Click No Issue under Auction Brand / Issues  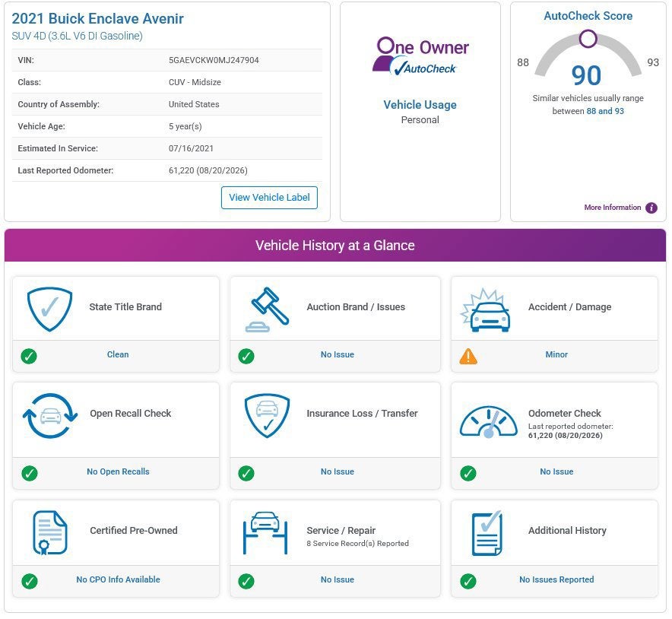[x=338, y=354]
